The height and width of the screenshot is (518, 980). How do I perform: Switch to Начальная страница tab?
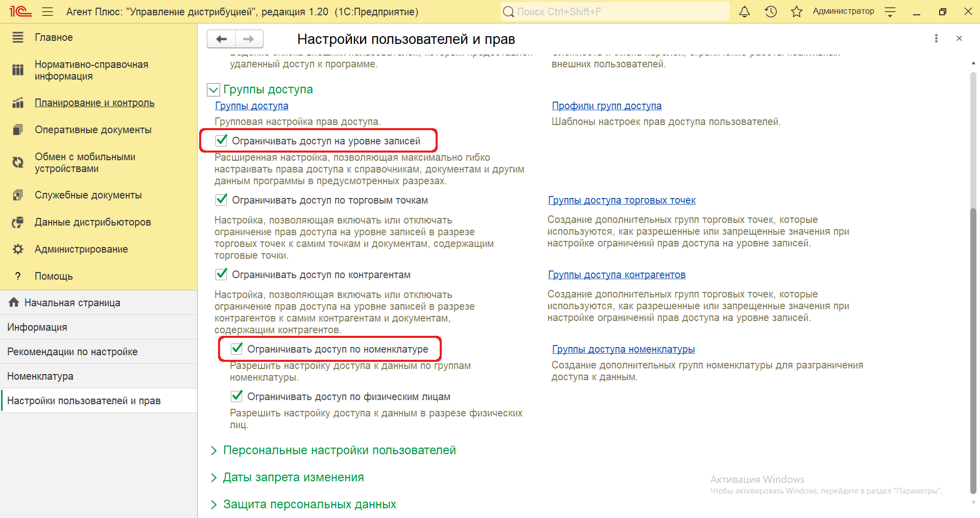[99, 303]
